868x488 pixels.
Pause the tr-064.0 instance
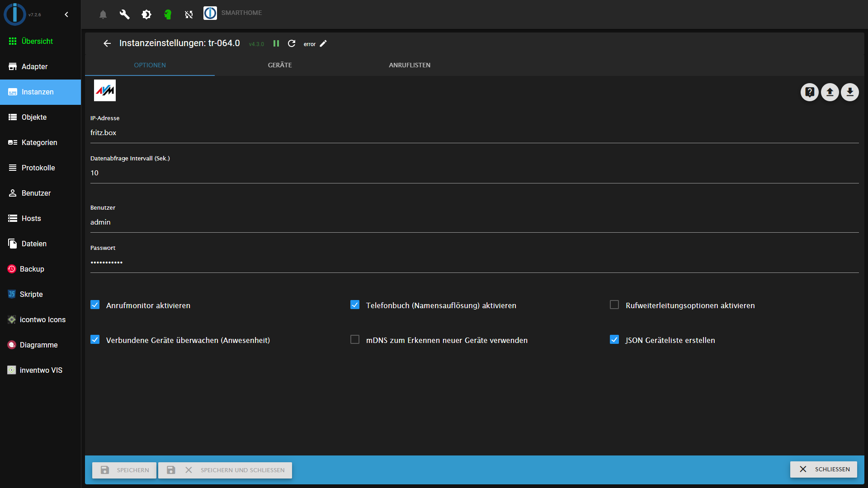pos(276,43)
